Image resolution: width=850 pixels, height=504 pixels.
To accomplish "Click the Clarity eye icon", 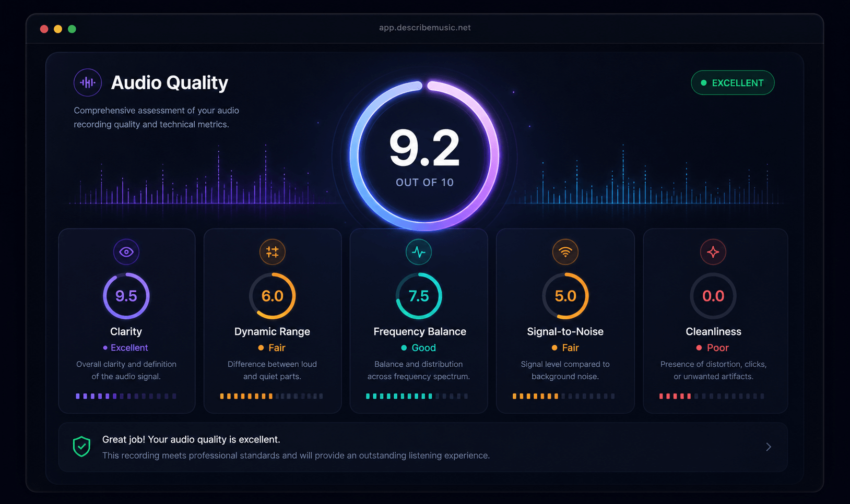I will point(126,252).
